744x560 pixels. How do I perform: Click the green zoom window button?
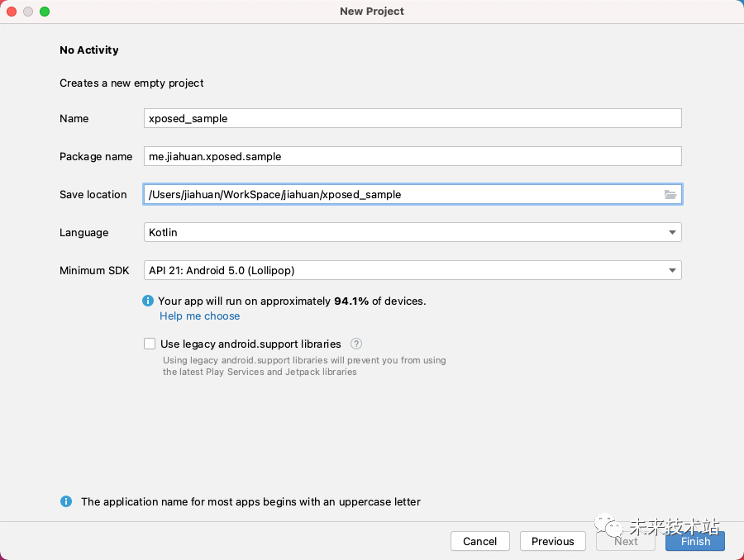pyautogui.click(x=45, y=12)
